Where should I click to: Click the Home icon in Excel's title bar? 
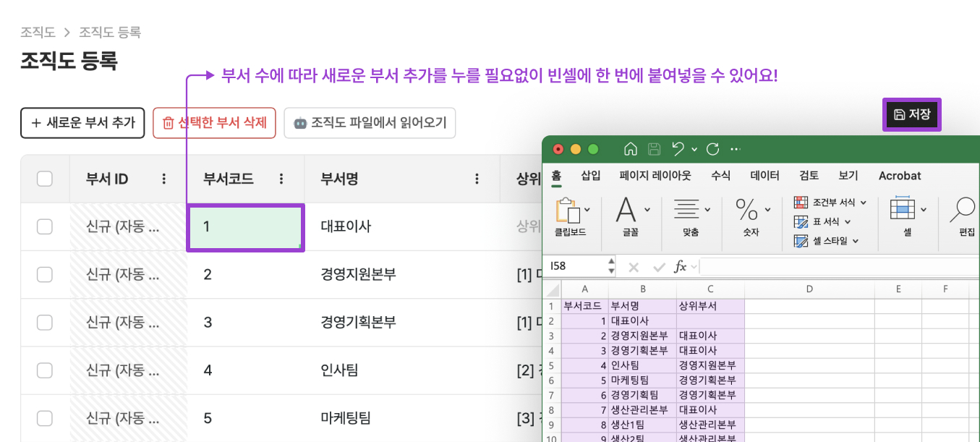pyautogui.click(x=629, y=149)
